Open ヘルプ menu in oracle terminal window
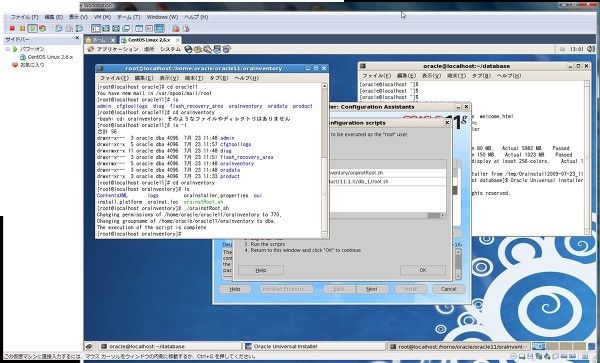The height and width of the screenshot is (363, 600). (509, 76)
